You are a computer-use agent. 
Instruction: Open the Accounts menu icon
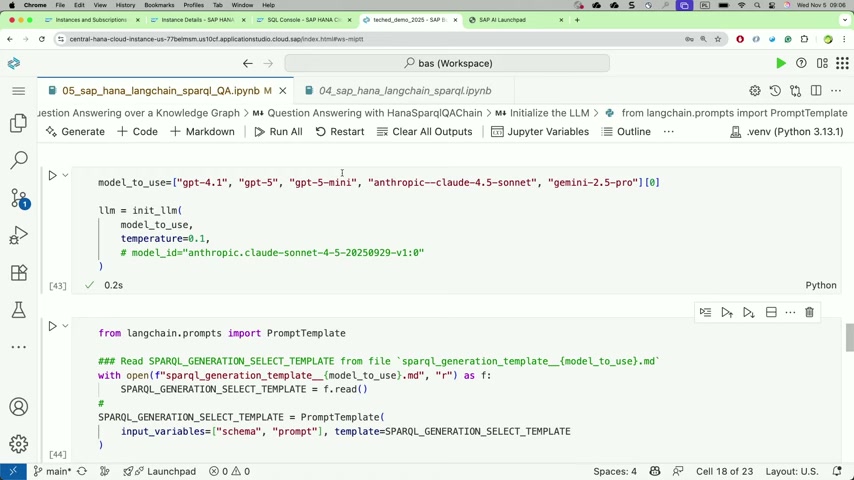click(19, 407)
